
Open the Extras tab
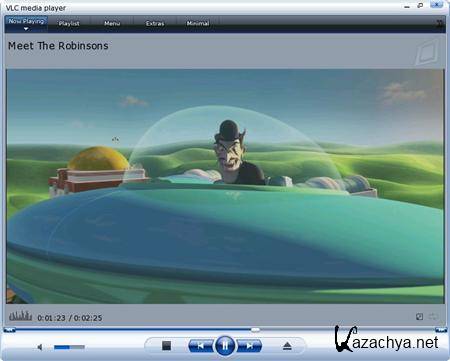(155, 23)
